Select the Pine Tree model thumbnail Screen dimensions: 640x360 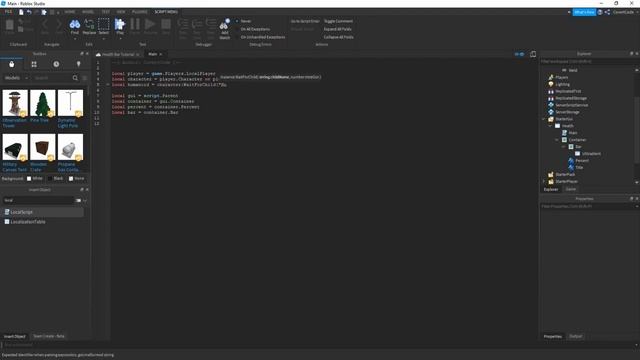coord(42,103)
